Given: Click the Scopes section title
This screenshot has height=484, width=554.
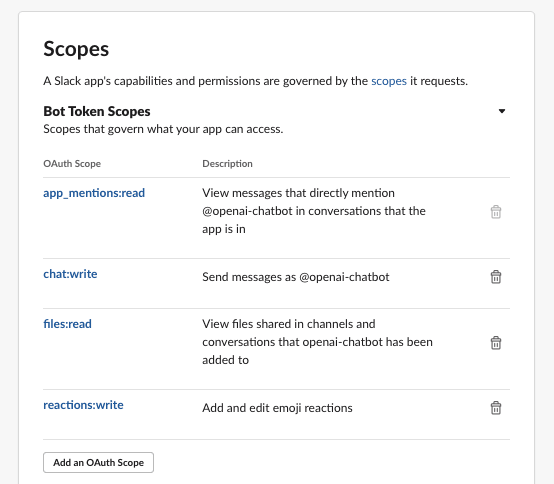Looking at the screenshot, I should click(76, 49).
